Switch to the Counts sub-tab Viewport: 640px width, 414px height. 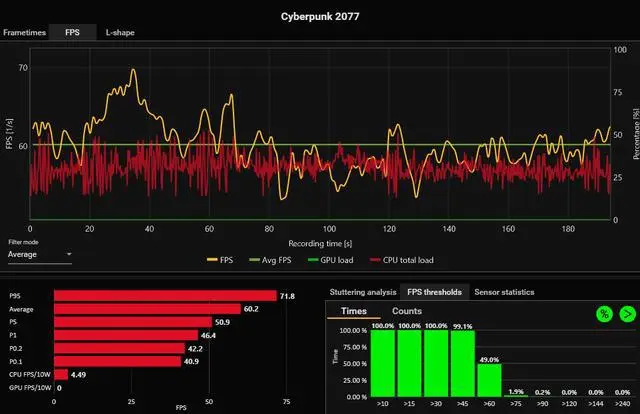(407, 311)
